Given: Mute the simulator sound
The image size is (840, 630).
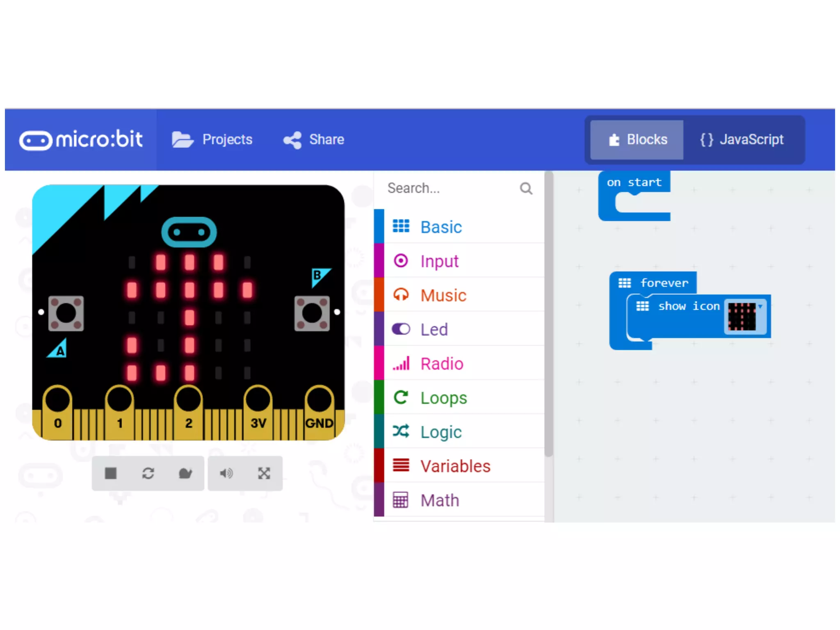Looking at the screenshot, I should [x=226, y=473].
